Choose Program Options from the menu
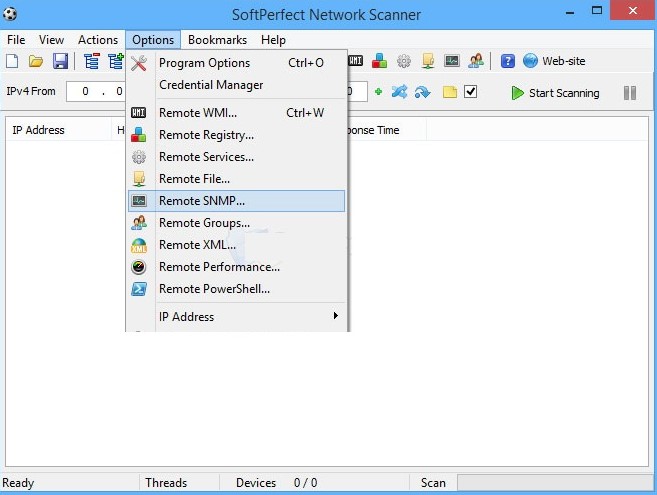Screen dimensions: 657x495 236,63
